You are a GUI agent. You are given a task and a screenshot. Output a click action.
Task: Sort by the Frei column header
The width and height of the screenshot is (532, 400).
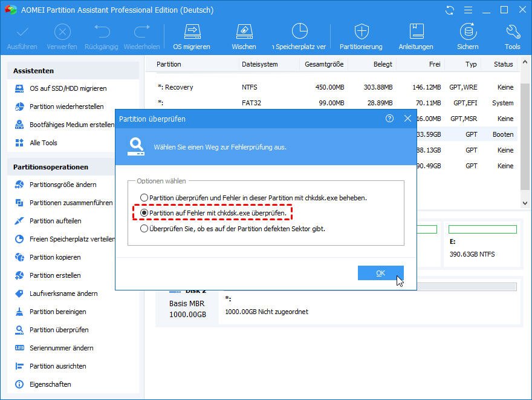point(435,64)
